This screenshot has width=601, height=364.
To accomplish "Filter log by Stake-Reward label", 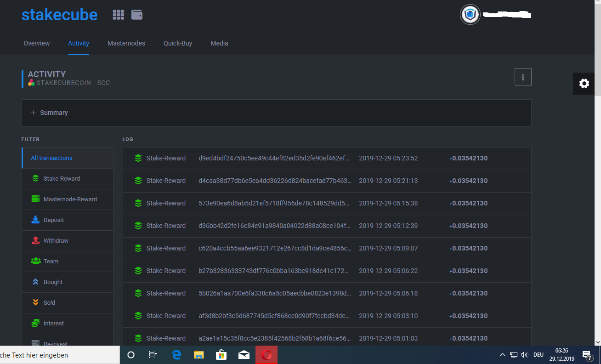I will click(x=62, y=179).
